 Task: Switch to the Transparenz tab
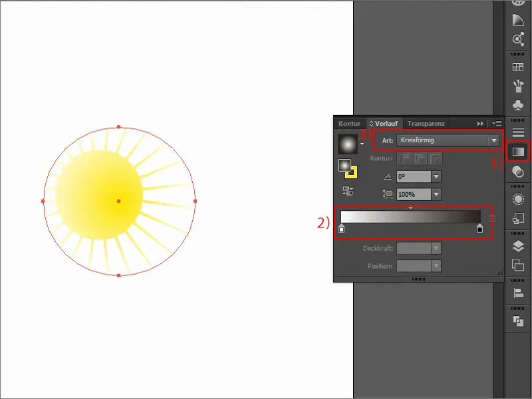point(426,124)
